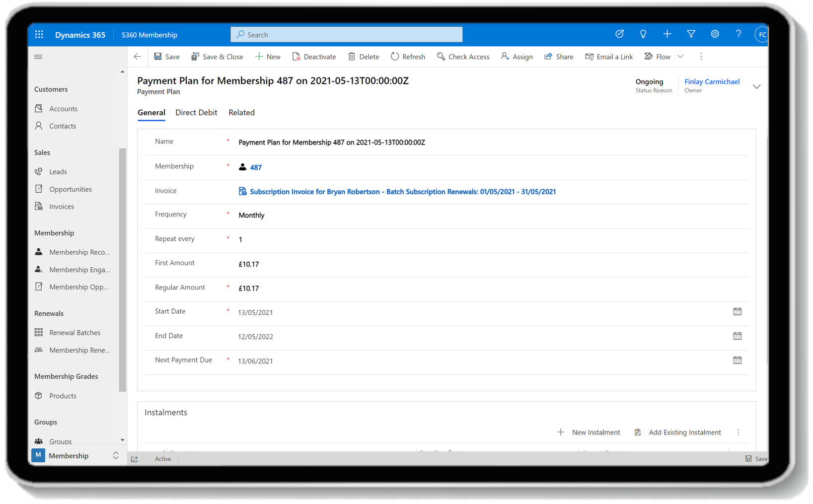Click the Repeat every field

click(x=492, y=239)
